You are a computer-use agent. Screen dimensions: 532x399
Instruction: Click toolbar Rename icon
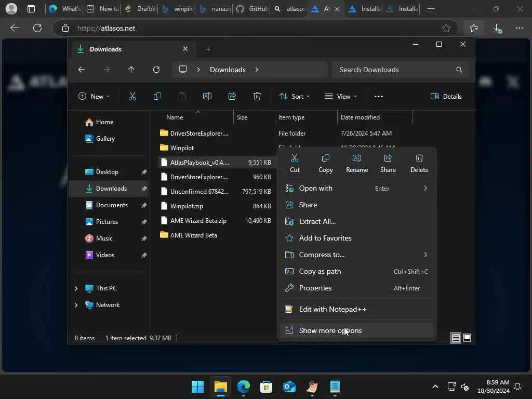[x=207, y=96]
